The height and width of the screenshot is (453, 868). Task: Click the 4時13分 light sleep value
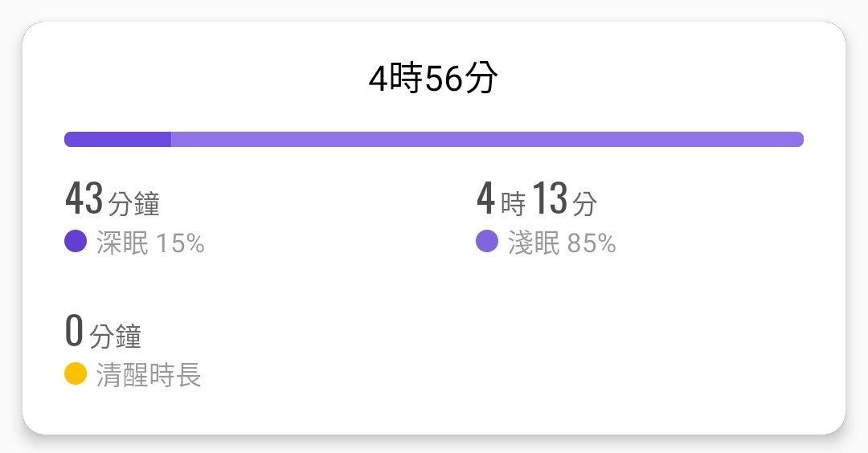pos(537,198)
